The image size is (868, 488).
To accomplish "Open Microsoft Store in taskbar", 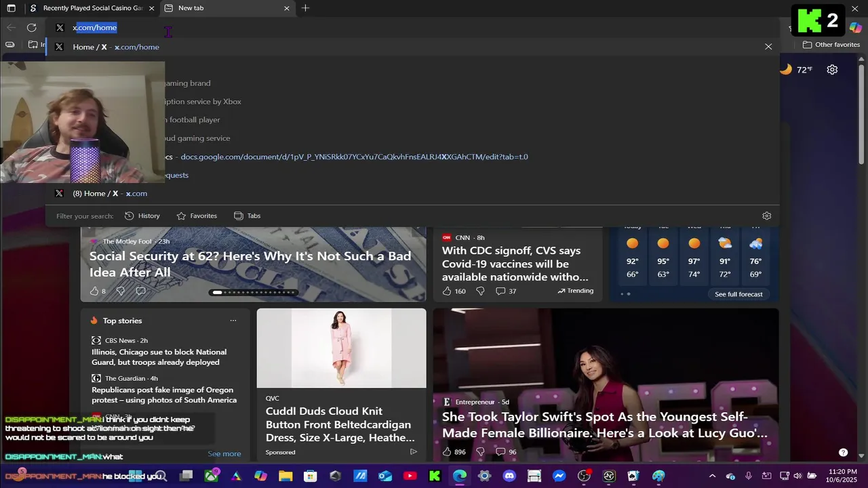I will (310, 476).
